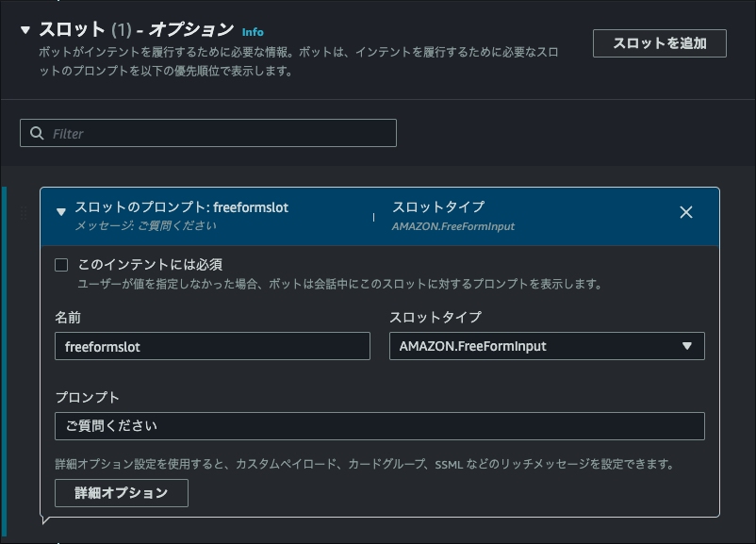Click the スロットを追加 button
The height and width of the screenshot is (544, 756).
point(659,42)
